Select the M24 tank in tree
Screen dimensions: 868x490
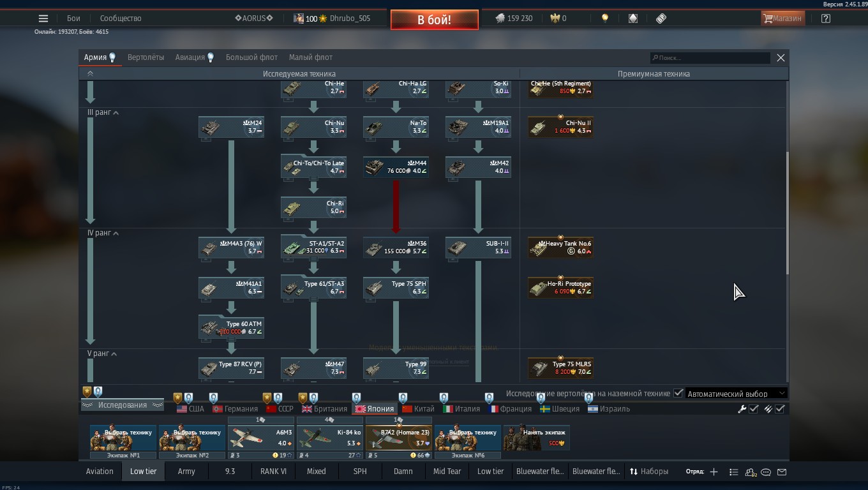click(231, 127)
